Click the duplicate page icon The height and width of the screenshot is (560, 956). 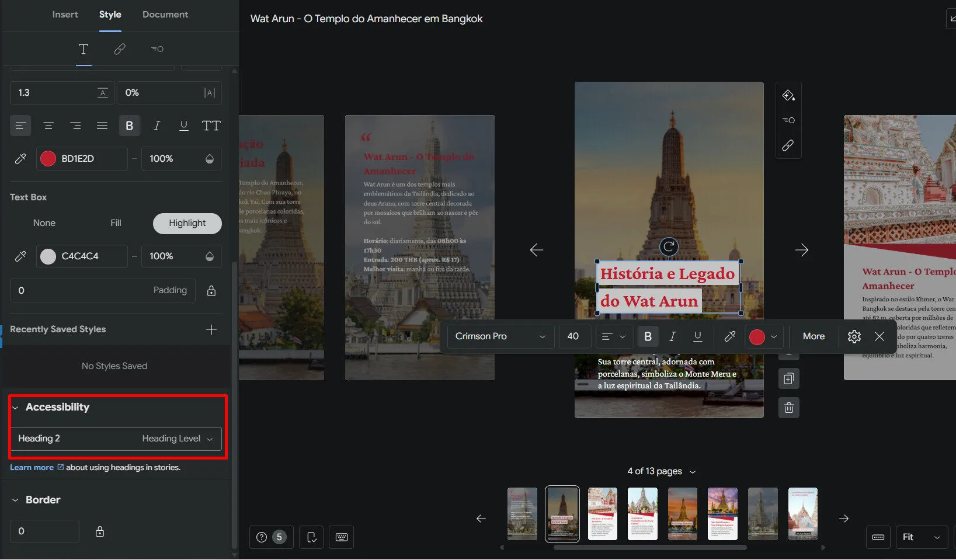788,379
